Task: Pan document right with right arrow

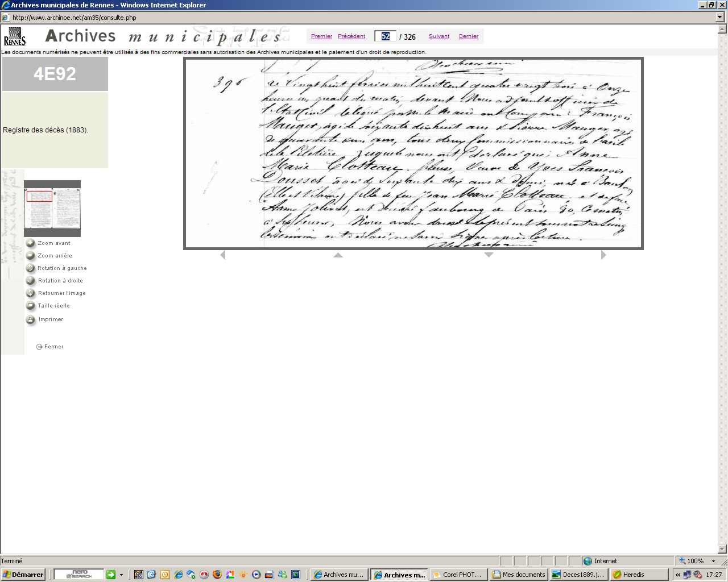Action: pyautogui.click(x=603, y=255)
